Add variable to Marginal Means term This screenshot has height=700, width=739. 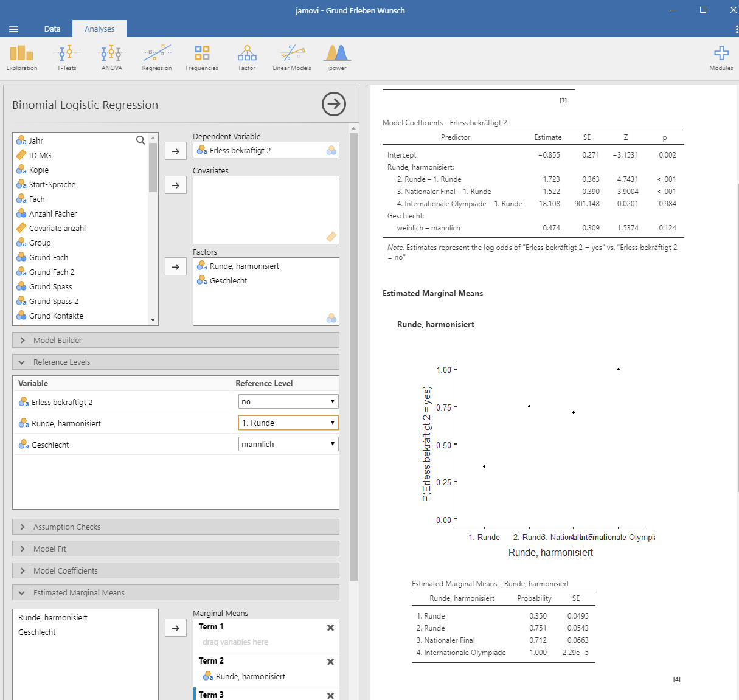[x=176, y=628]
